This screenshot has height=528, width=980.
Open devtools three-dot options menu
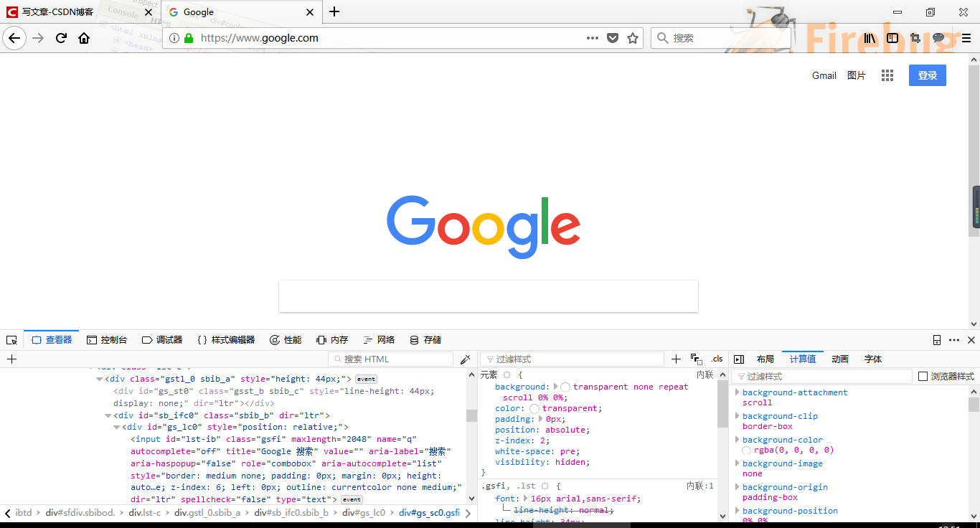coord(954,340)
